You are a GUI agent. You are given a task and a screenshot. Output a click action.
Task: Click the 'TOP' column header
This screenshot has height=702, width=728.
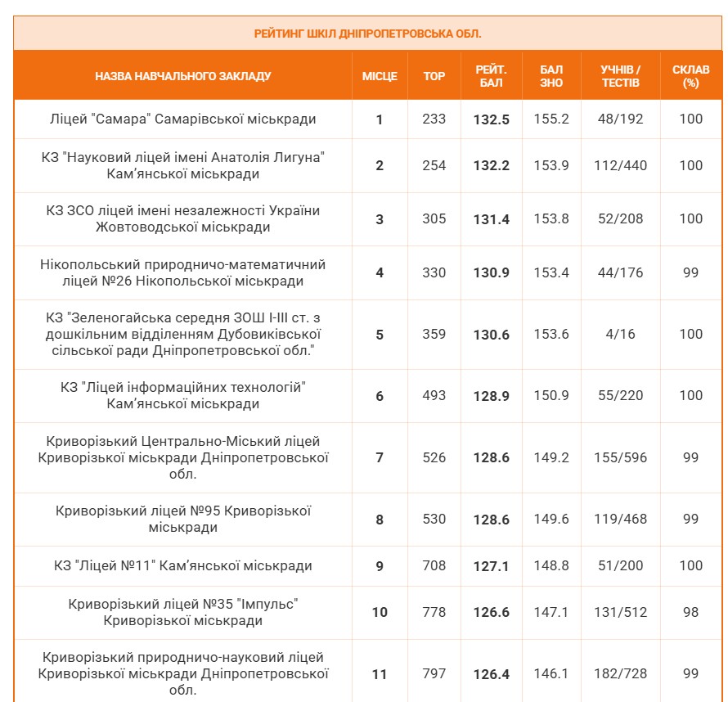coord(434,76)
